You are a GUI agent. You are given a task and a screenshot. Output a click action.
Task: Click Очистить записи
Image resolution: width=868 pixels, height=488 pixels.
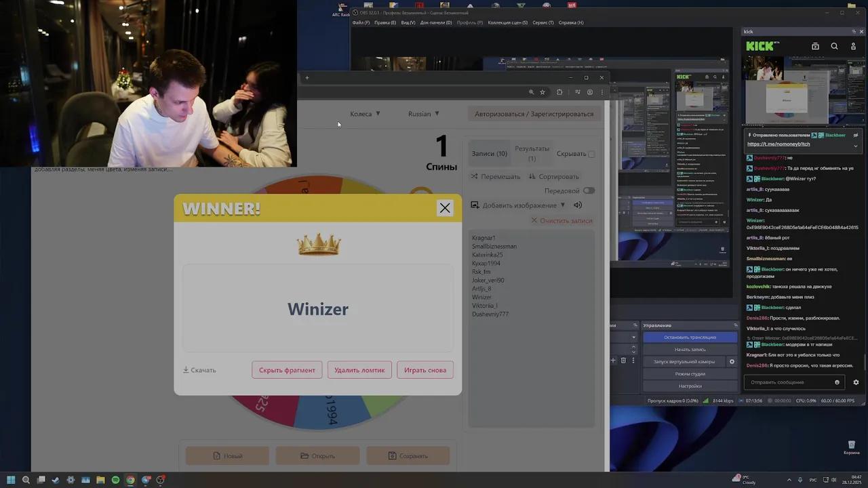(561, 221)
